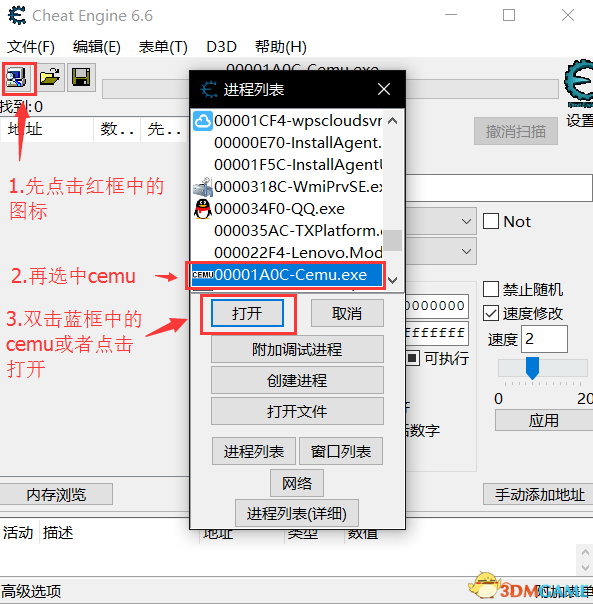Click the WmiPrvSE process icon
This screenshot has height=604, width=593.
pos(202,187)
